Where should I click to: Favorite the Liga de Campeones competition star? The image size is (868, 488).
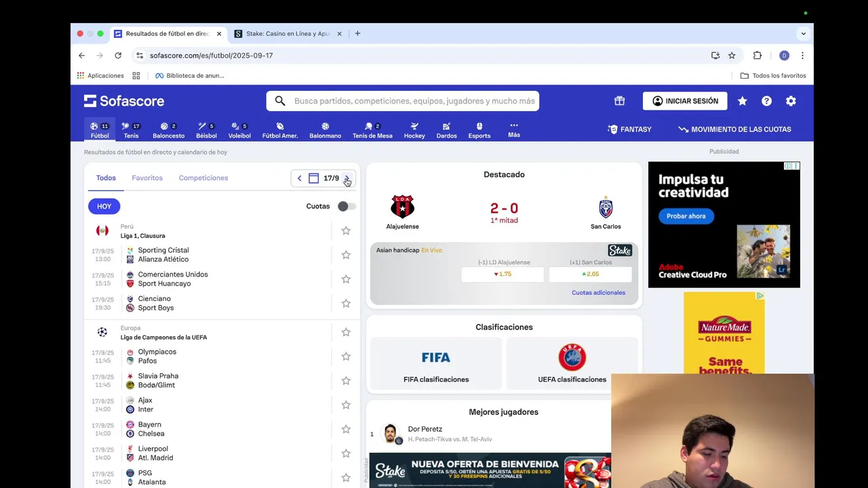[x=346, y=332]
